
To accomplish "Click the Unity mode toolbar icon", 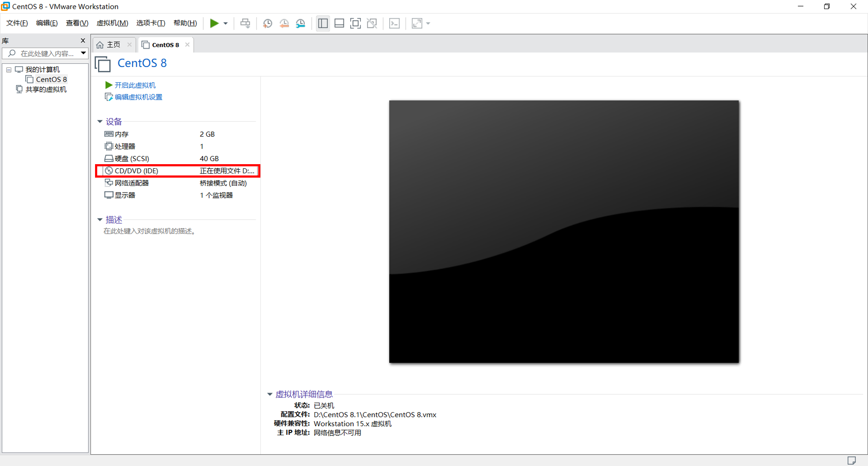I will click(372, 23).
